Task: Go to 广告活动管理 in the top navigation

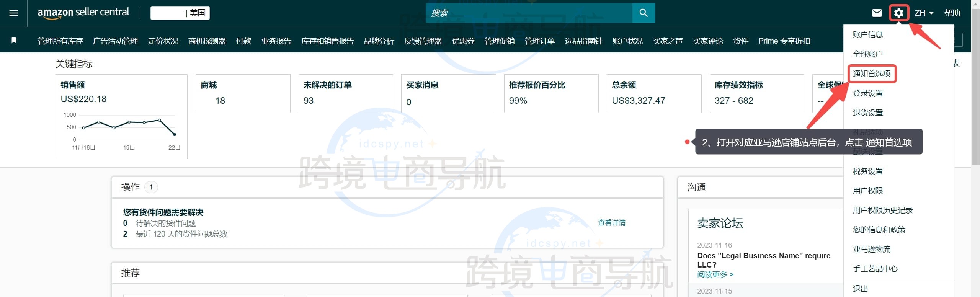Action: point(115,41)
